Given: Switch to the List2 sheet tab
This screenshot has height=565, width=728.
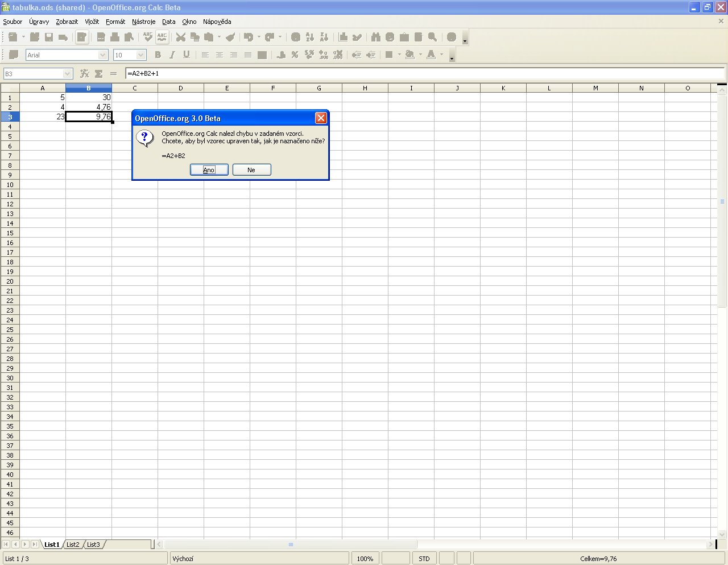Looking at the screenshot, I should [73, 545].
